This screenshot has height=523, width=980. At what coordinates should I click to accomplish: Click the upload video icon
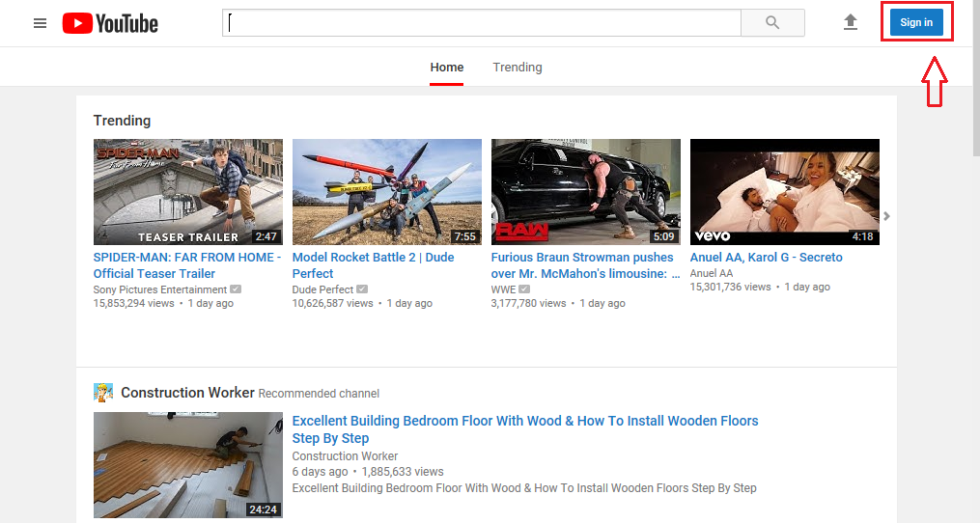pos(850,22)
